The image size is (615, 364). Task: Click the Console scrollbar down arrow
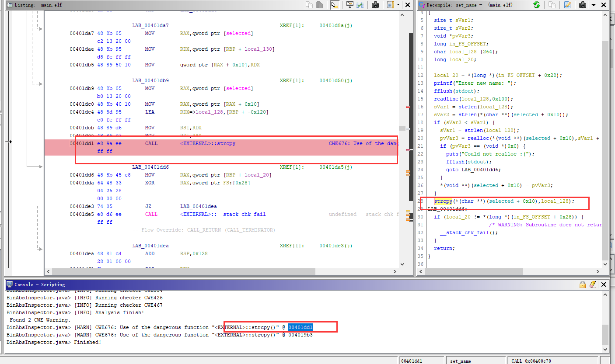point(605,349)
